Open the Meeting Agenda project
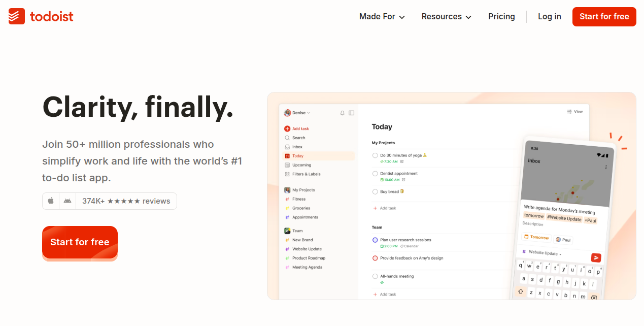The height and width of the screenshot is (326, 644). tap(303, 267)
